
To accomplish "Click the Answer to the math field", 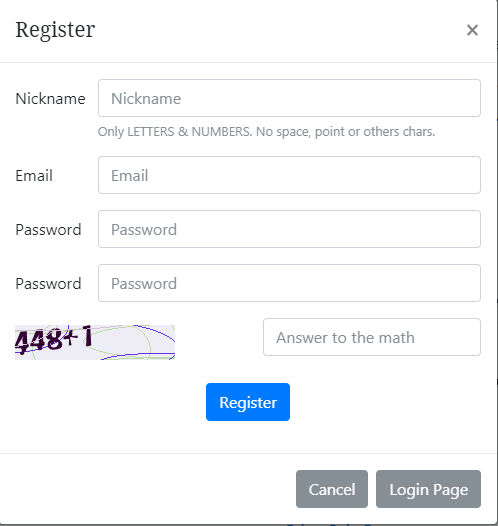I will pyautogui.click(x=372, y=337).
